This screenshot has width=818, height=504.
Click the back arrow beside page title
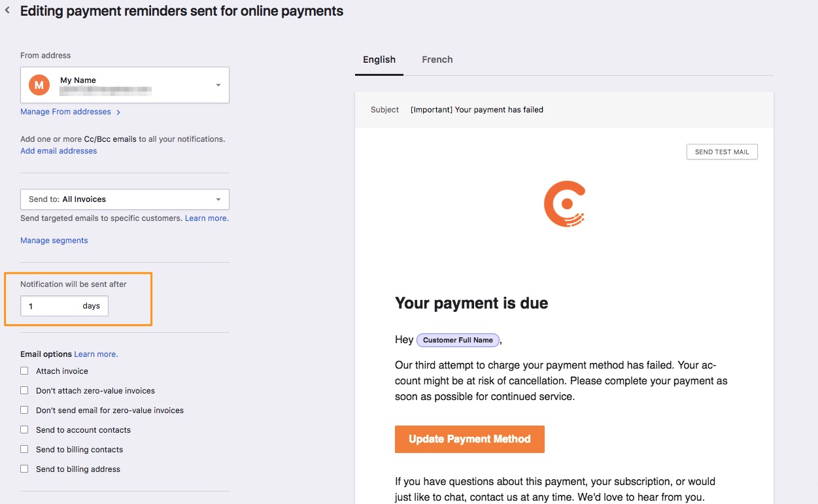coord(7,10)
